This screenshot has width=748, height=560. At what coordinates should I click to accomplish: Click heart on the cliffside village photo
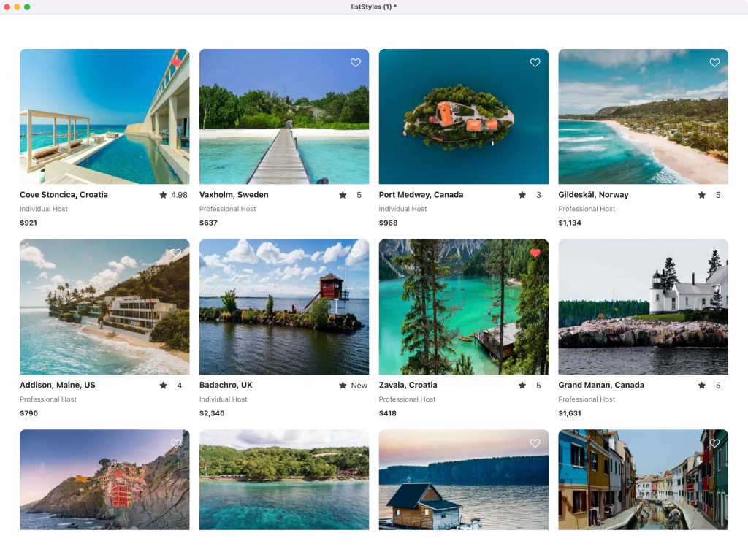point(176,443)
